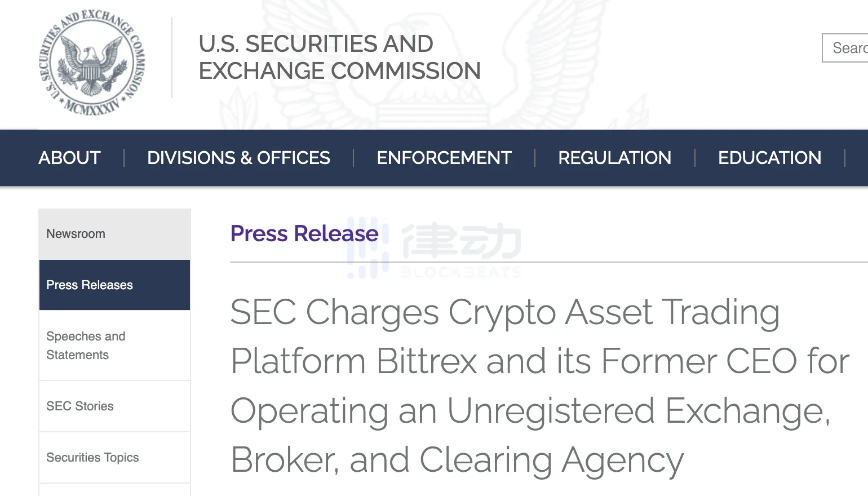
Task: Click the purple Press Release heading
Action: [x=304, y=233]
